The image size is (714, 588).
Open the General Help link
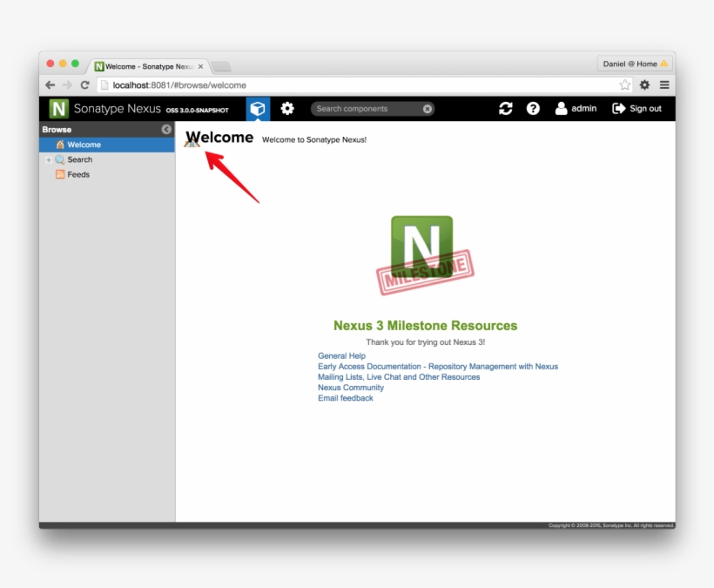(341, 355)
